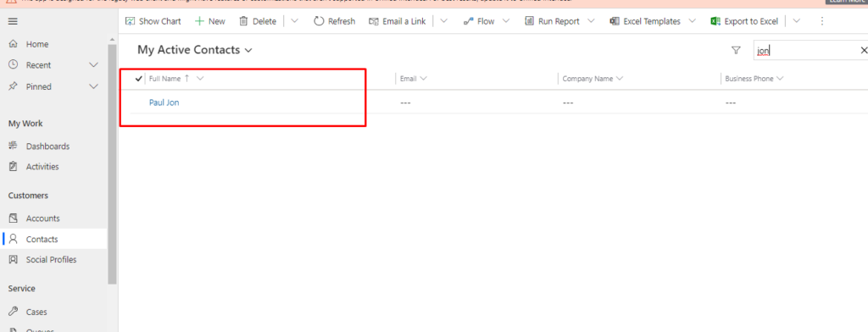
Task: Open the more commands overflow menu
Action: 822,21
